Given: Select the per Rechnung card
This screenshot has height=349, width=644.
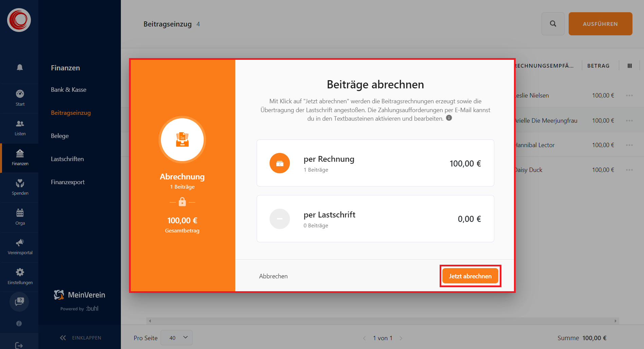Looking at the screenshot, I should pos(375,163).
